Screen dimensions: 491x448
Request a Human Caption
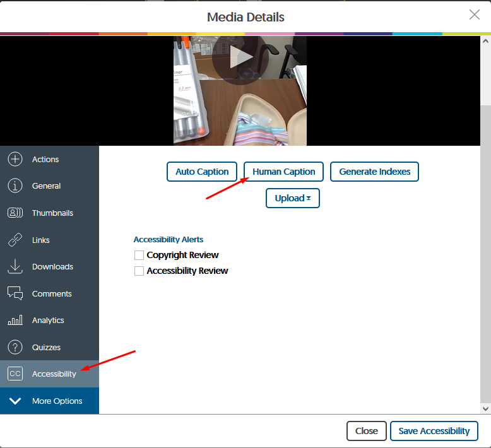(283, 172)
